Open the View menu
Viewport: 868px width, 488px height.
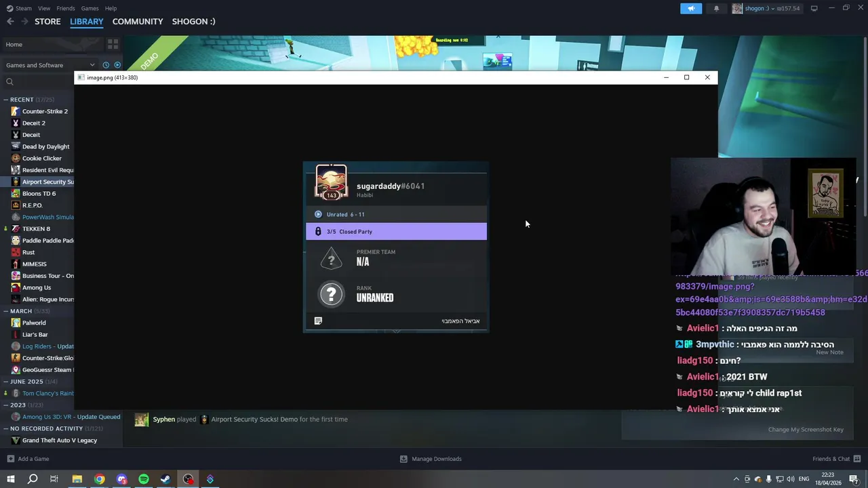[44, 8]
